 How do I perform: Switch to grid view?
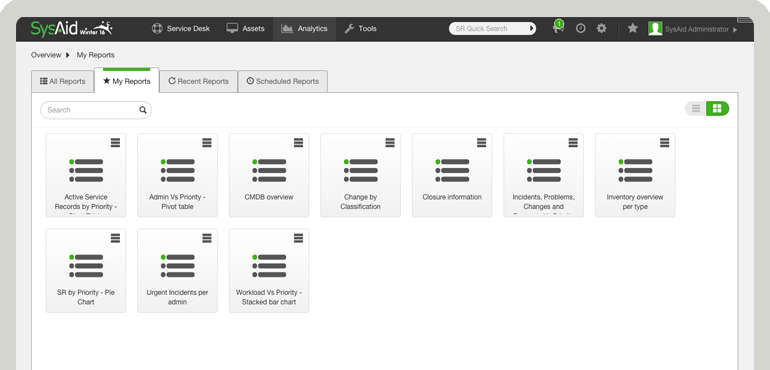point(717,109)
